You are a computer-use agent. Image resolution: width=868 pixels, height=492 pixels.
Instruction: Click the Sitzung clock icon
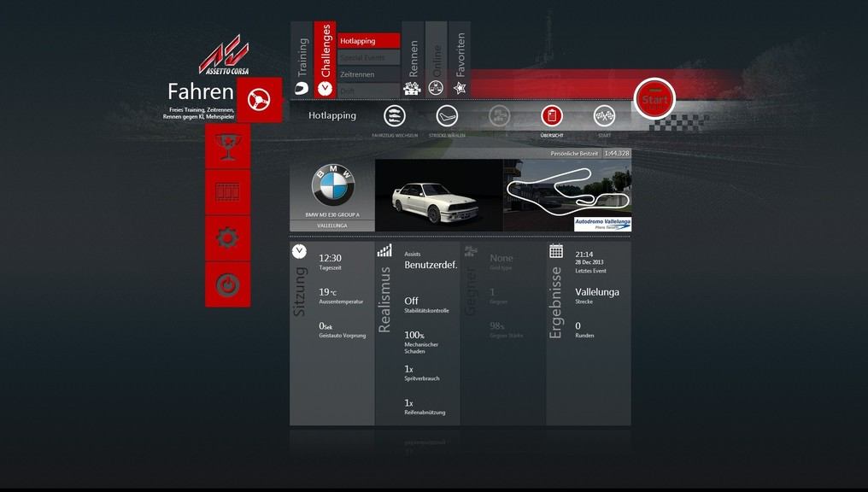tap(300, 251)
